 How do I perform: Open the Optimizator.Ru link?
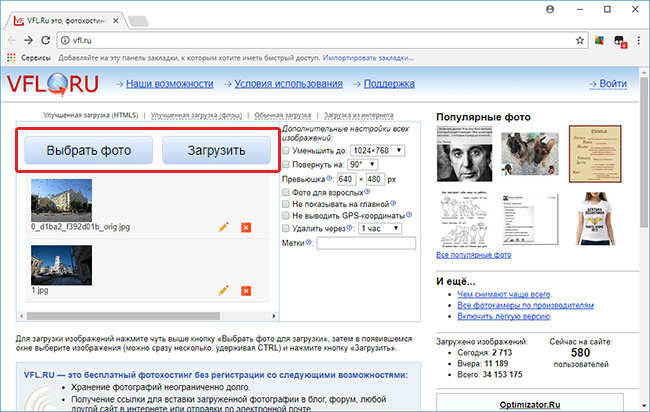click(530, 405)
